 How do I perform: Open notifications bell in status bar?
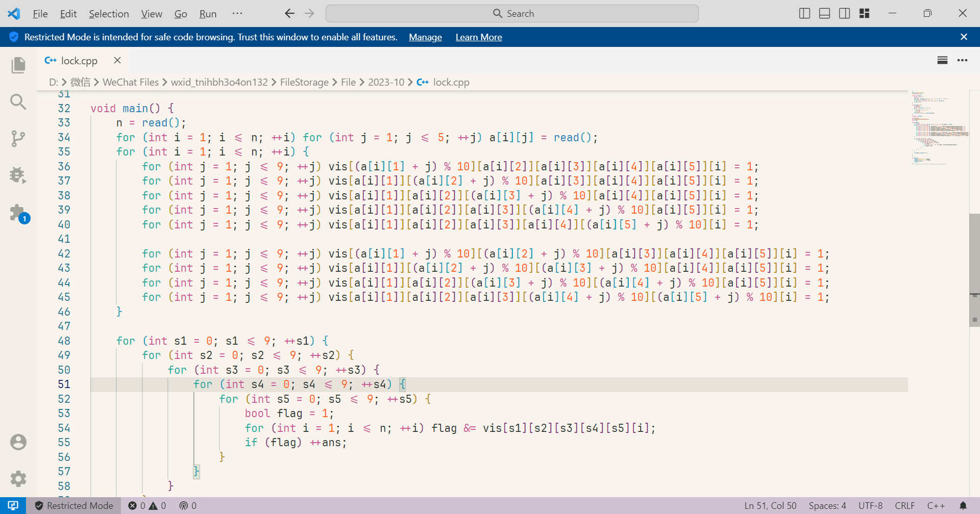(963, 505)
